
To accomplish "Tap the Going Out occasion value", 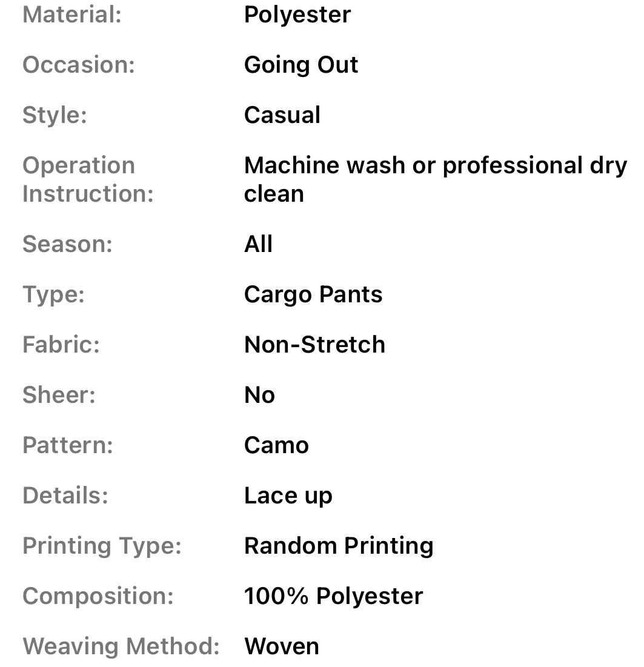I will [300, 65].
